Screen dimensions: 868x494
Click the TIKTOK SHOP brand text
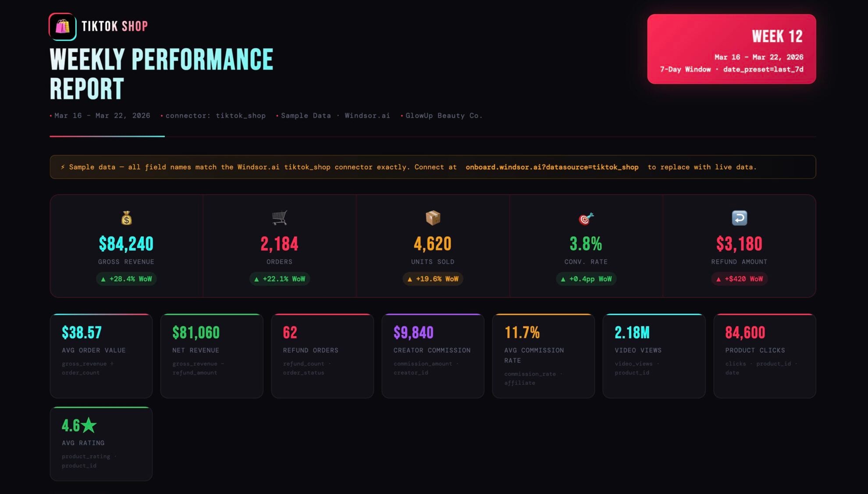coord(115,26)
